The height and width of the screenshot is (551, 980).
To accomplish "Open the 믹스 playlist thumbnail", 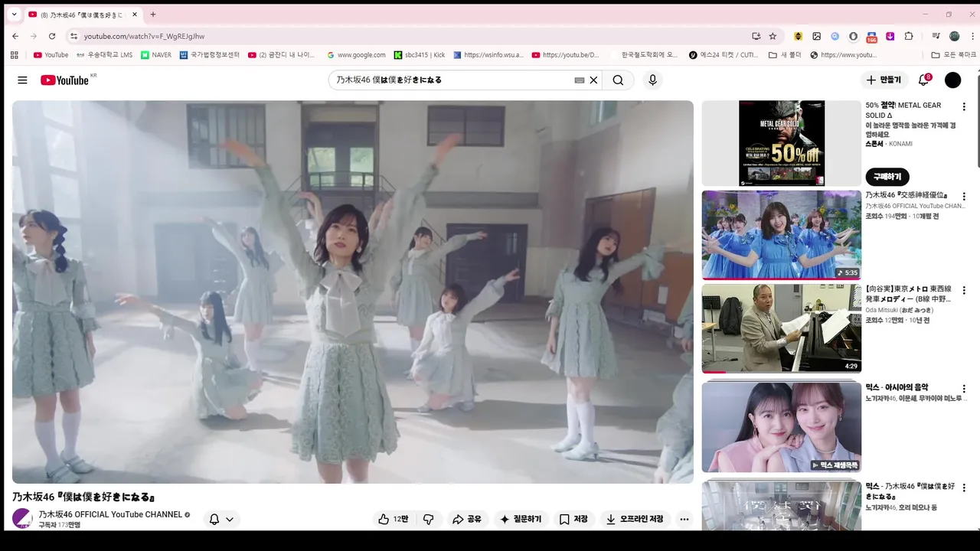I will tap(782, 427).
